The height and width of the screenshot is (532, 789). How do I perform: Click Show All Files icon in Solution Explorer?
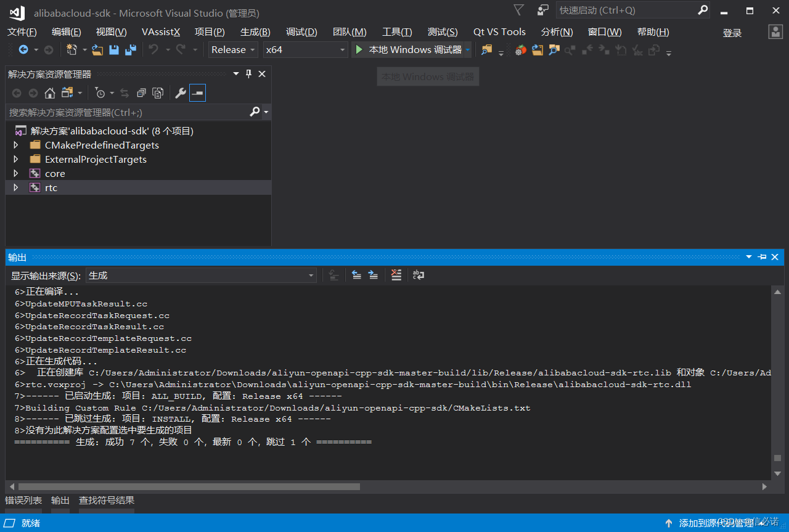[x=158, y=93]
